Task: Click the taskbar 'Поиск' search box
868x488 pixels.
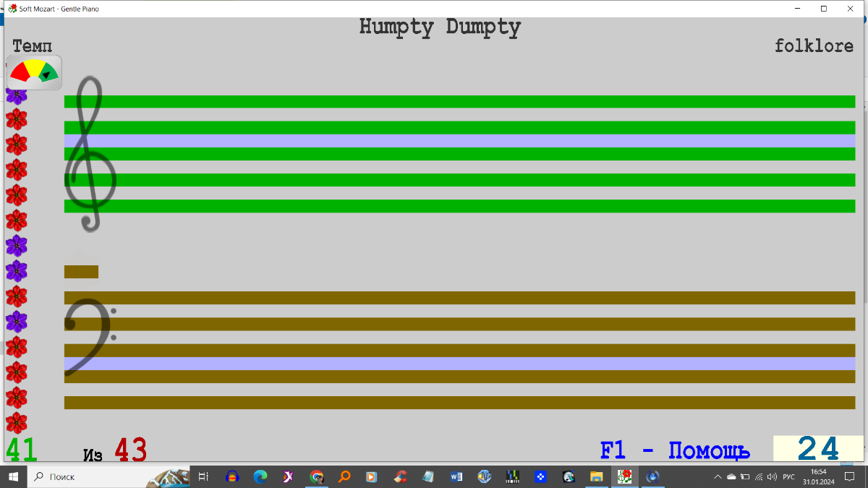Action: 109,476
